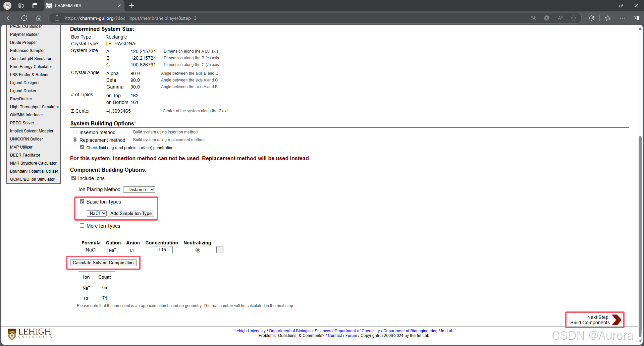Close the CHARMM-GUI tab

pos(119,6)
